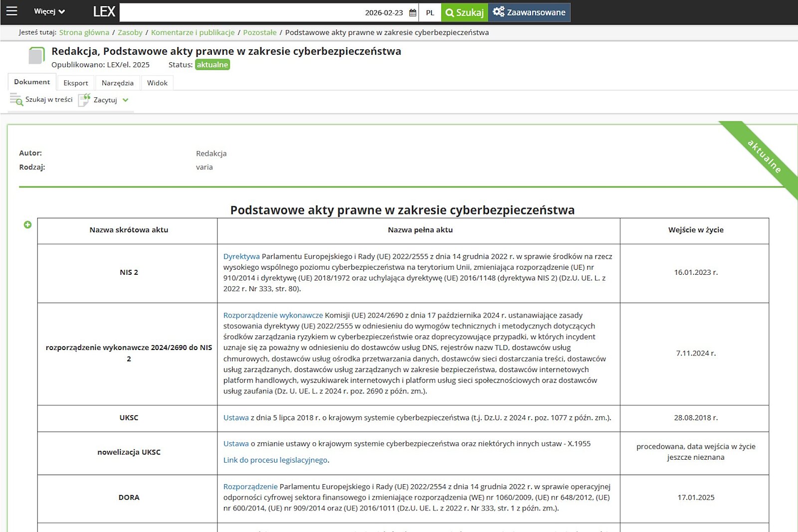The image size is (798, 532).
Task: Click the LEX logo
Action: point(104,12)
